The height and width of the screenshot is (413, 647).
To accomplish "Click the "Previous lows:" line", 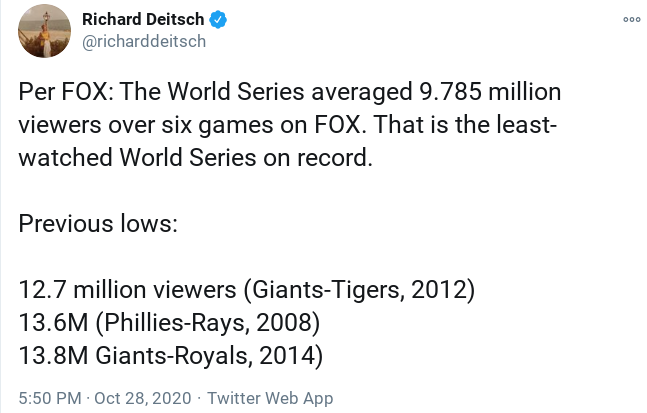I will [x=98, y=224].
